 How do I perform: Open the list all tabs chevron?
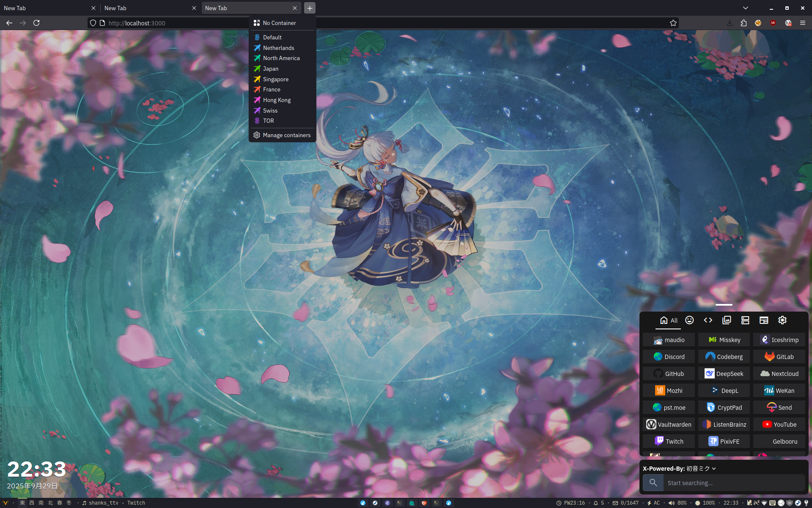746,8
